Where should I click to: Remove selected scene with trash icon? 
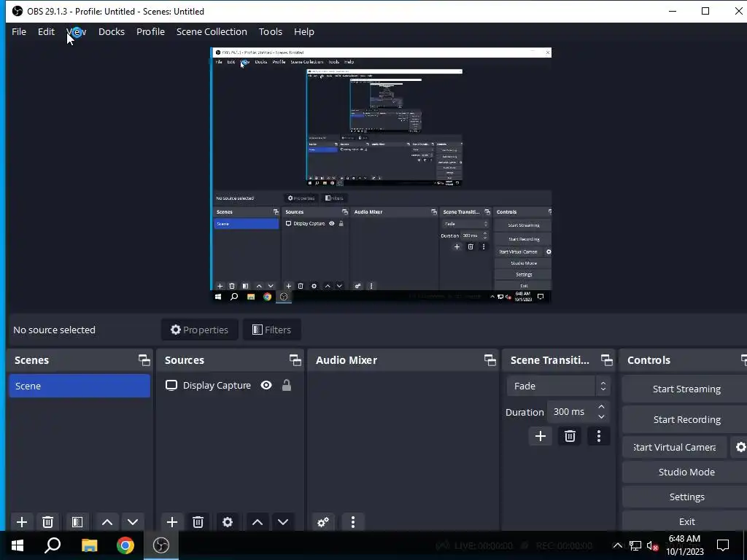point(47,522)
